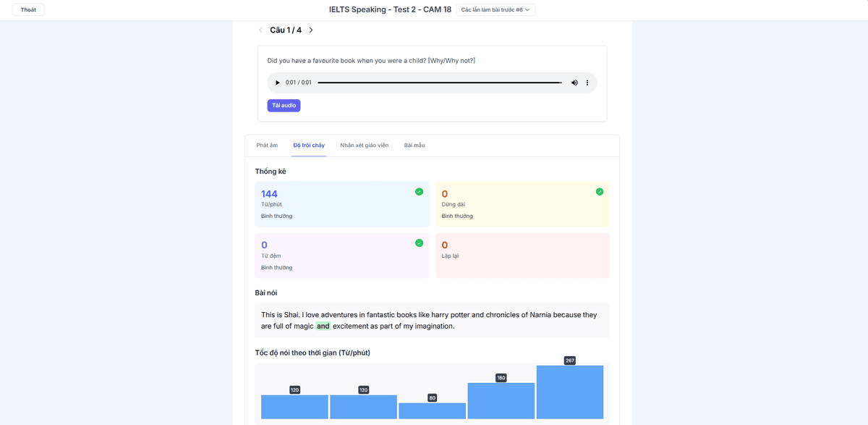The height and width of the screenshot is (425, 868).
Task: Select the Lặp lại statistic card
Action: tap(522, 255)
